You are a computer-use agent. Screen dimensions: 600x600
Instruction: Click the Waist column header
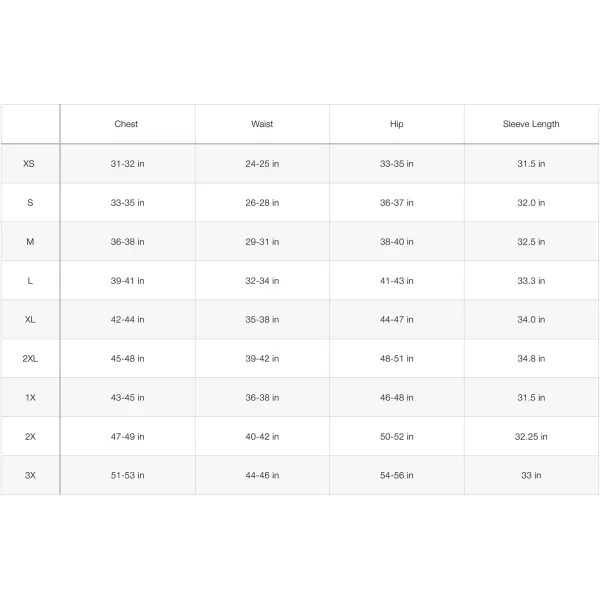262,124
